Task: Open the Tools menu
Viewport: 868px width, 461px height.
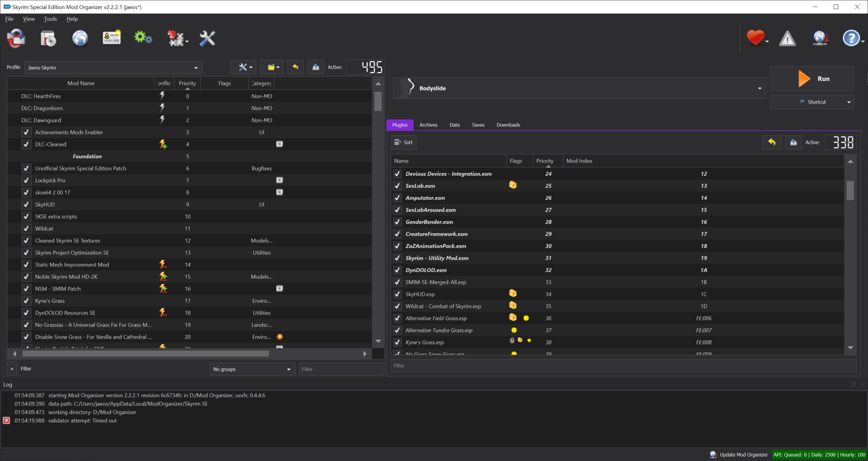Action: (50, 19)
